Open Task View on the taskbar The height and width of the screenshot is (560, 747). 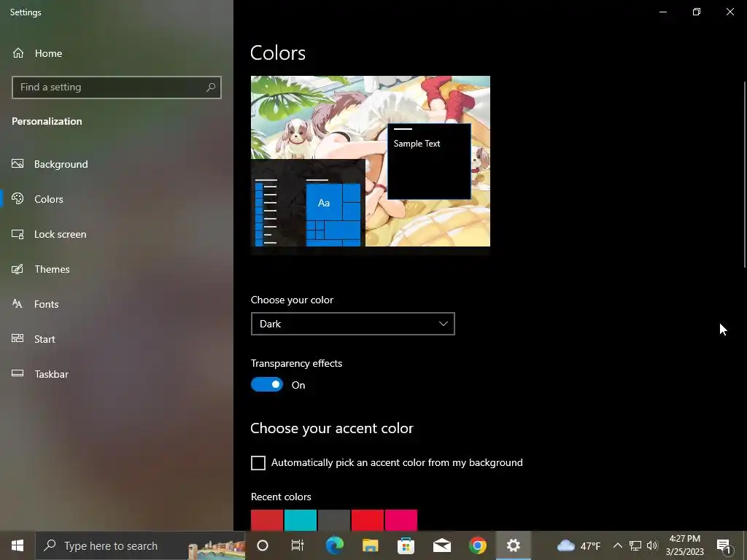click(298, 545)
